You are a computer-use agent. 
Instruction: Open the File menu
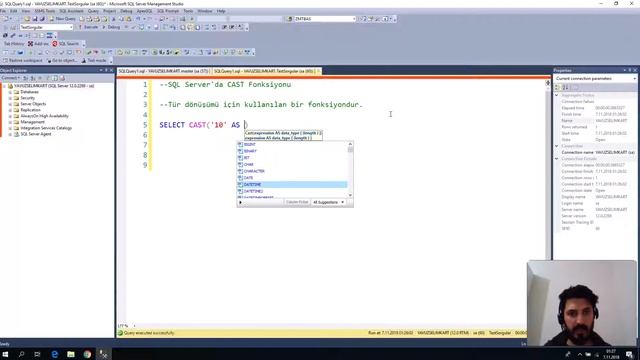(3, 11)
